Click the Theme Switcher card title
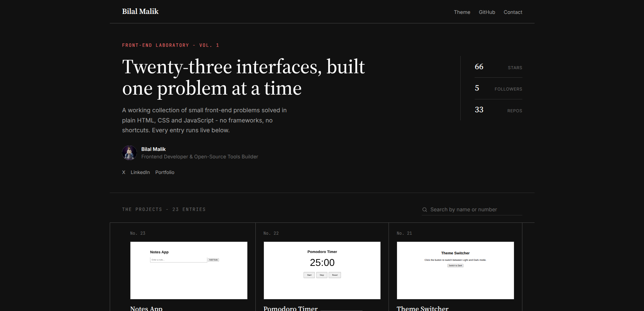The width and height of the screenshot is (644, 311). tap(422, 308)
